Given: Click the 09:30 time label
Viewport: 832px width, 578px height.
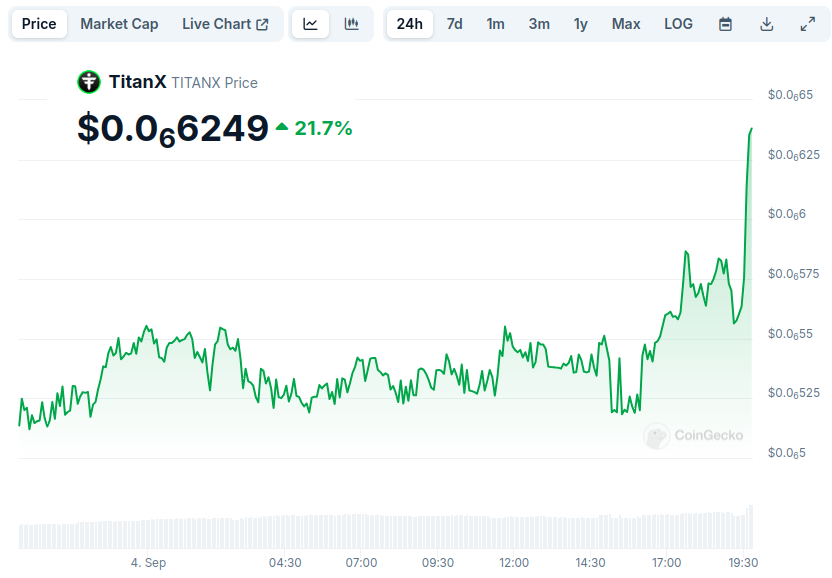Looking at the screenshot, I should [438, 563].
